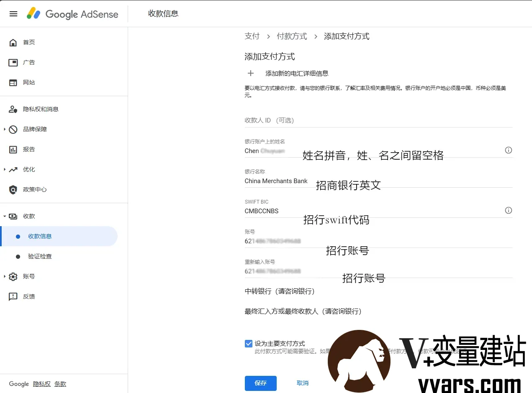
Task: Expand the 优化 sidebar section
Action: tap(5, 170)
